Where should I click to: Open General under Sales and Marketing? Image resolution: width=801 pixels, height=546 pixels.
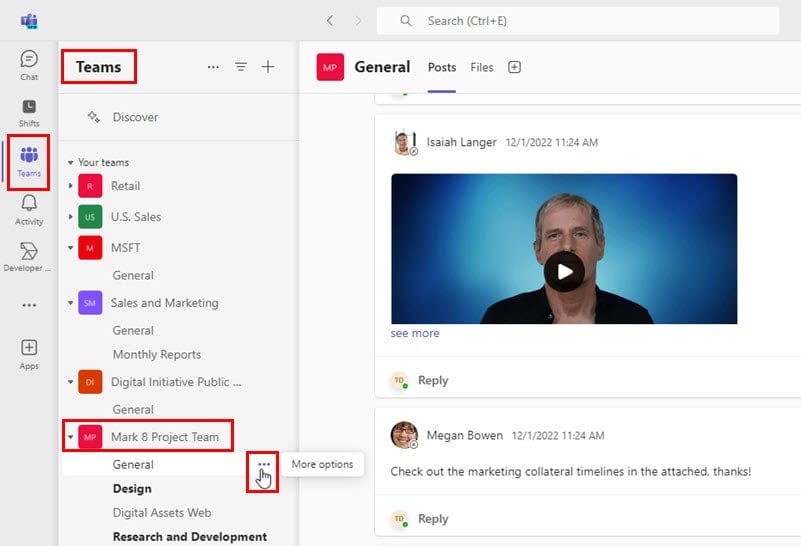133,330
